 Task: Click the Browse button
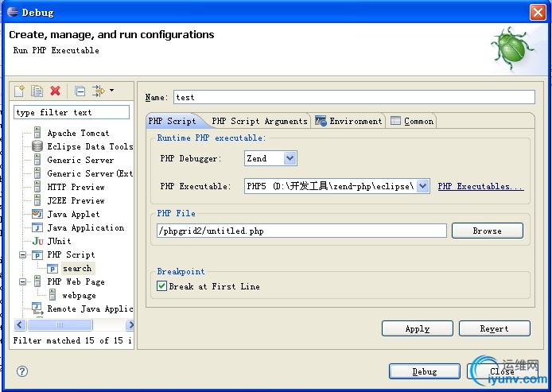point(488,231)
